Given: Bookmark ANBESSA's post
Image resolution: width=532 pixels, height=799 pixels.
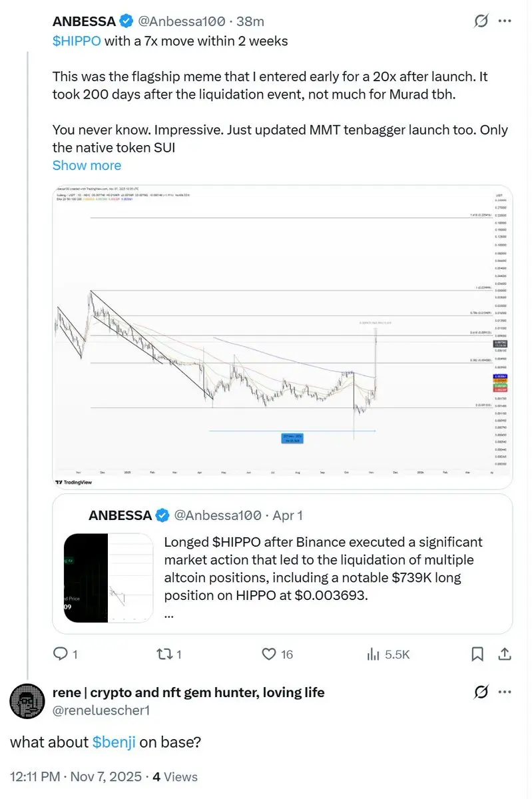Looking at the screenshot, I should [x=477, y=654].
